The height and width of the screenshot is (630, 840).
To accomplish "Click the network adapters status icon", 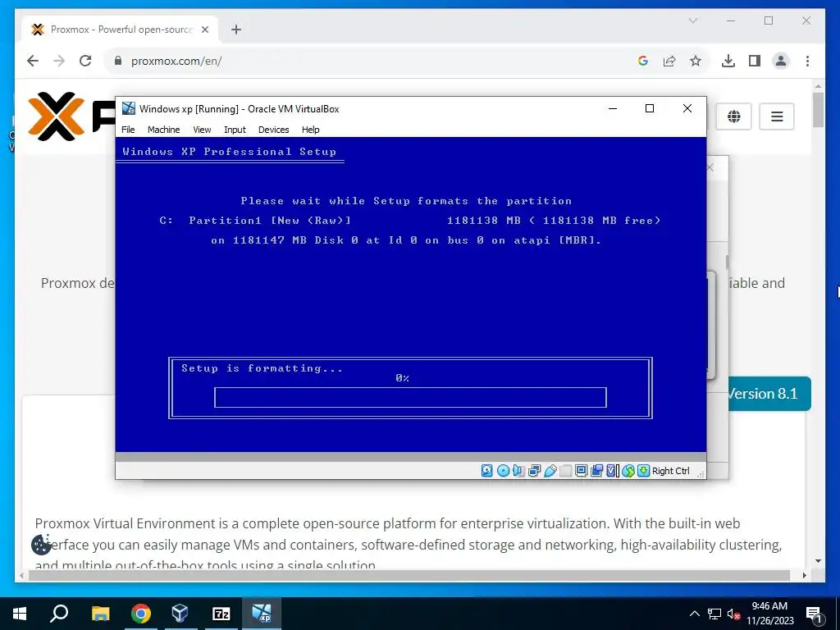I will click(534, 470).
